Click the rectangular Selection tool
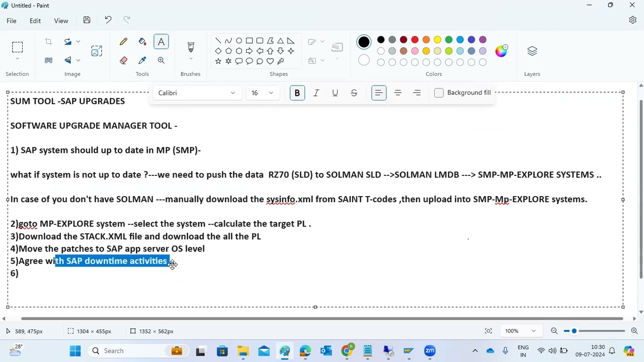Image resolution: width=644 pixels, height=362 pixels. [x=17, y=47]
